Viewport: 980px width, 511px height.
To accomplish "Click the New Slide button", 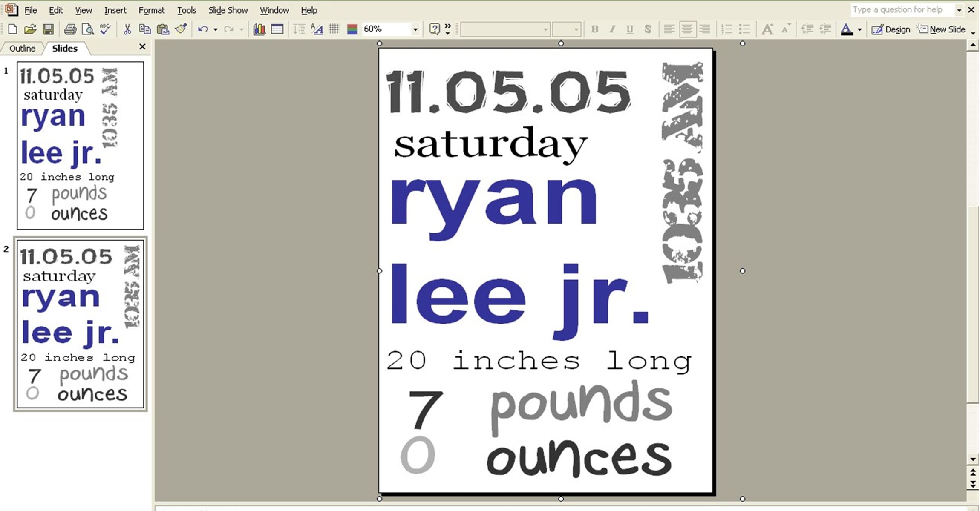I will click(x=941, y=29).
